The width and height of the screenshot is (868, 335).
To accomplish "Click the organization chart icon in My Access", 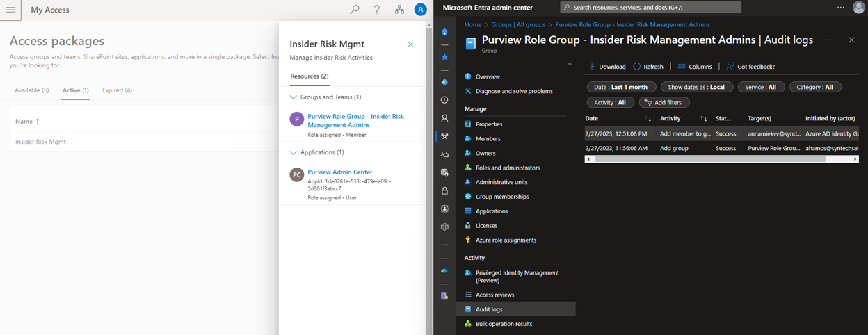I will [x=399, y=10].
